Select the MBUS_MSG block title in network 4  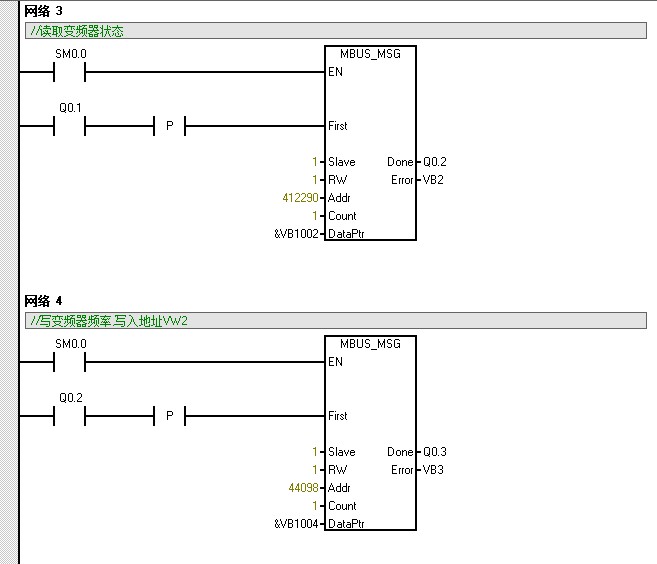[370, 344]
